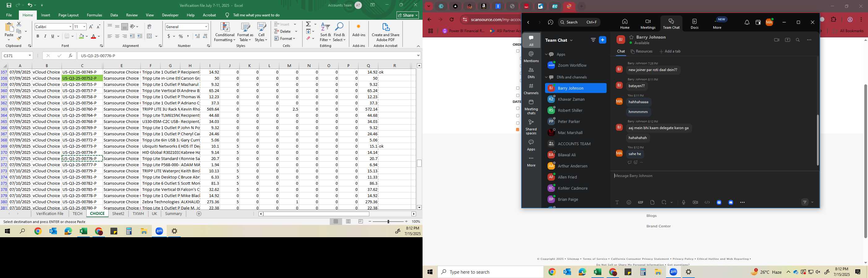Open Zoom notifications bell
This screenshot has width=868, height=278.
747,23
